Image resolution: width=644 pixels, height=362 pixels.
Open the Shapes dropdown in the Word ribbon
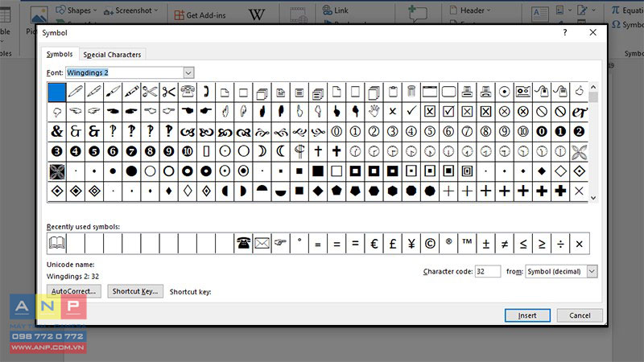coord(76,10)
